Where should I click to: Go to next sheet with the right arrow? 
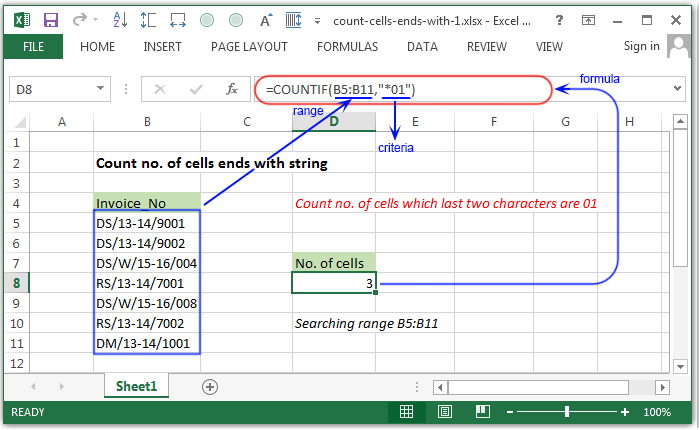[x=62, y=386]
